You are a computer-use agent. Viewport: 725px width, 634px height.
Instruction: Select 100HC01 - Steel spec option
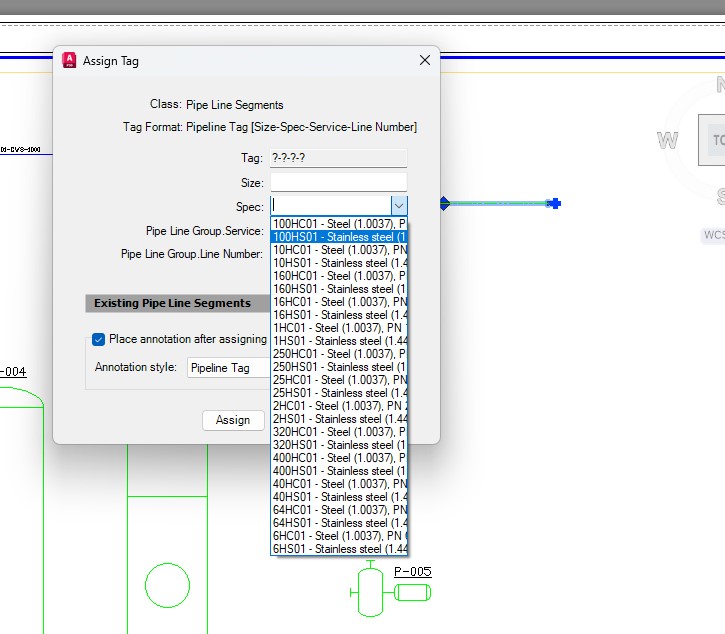tap(339, 224)
